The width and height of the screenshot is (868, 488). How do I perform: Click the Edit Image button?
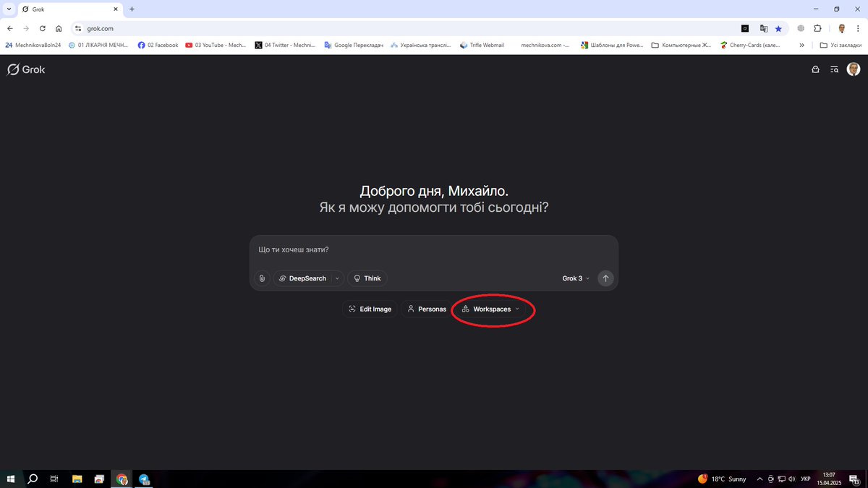(370, 309)
